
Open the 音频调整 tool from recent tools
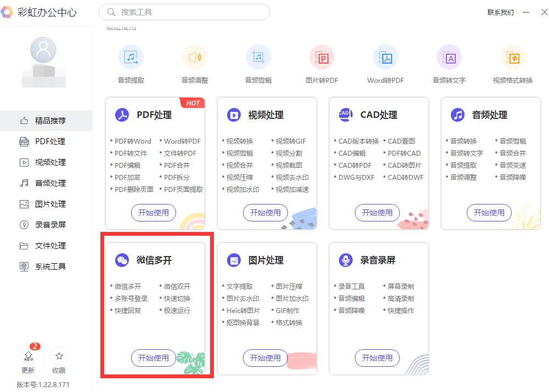(195, 56)
